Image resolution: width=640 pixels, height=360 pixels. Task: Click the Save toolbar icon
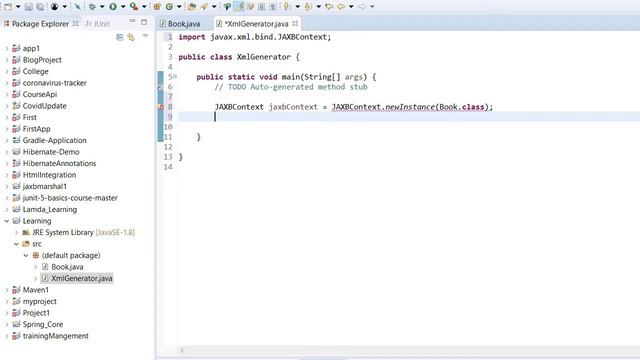(x=29, y=7)
